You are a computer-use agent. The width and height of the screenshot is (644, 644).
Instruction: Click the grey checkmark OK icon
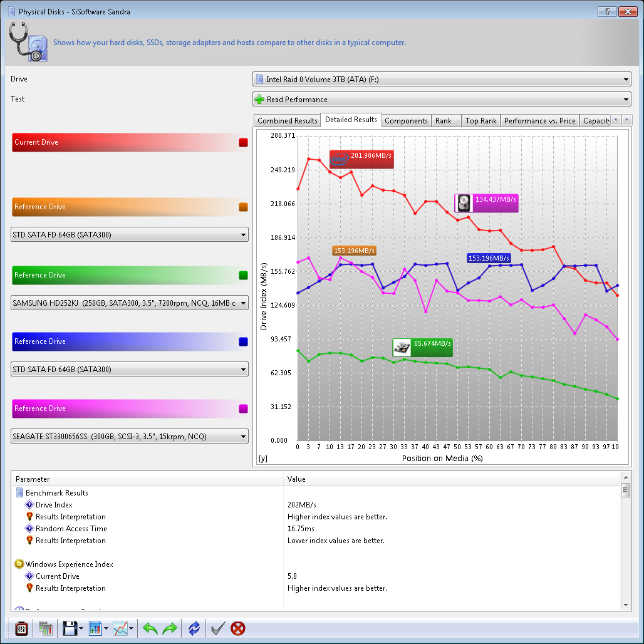[217, 628]
